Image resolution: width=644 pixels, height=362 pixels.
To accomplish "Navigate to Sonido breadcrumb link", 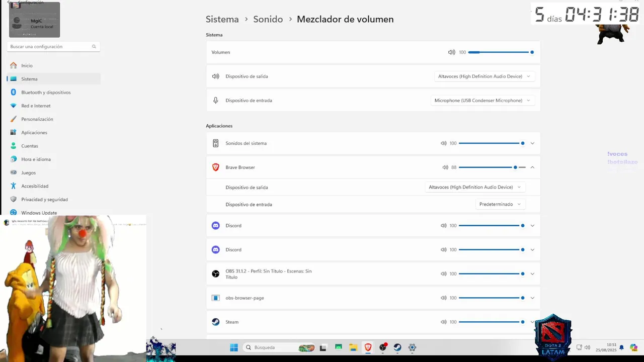I will (268, 19).
